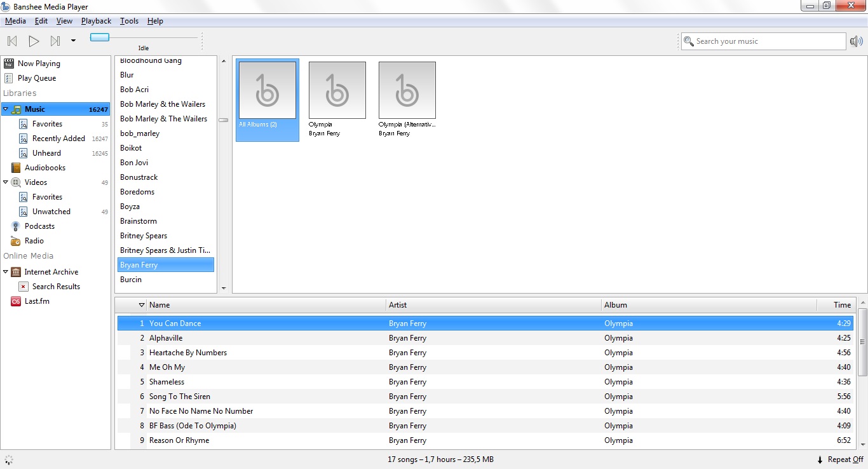Select artist Brainstorm
Viewport: 868px width, 469px height.
point(165,221)
